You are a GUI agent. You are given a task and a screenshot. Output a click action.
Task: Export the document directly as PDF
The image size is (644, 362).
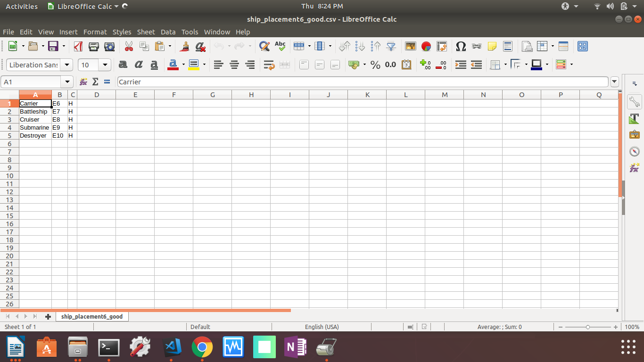(x=79, y=46)
